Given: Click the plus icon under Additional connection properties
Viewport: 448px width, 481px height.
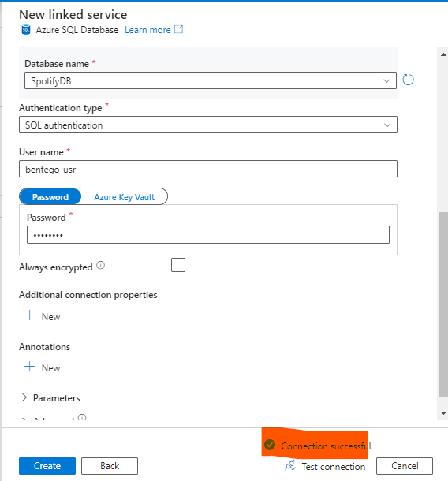Looking at the screenshot, I should [29, 315].
